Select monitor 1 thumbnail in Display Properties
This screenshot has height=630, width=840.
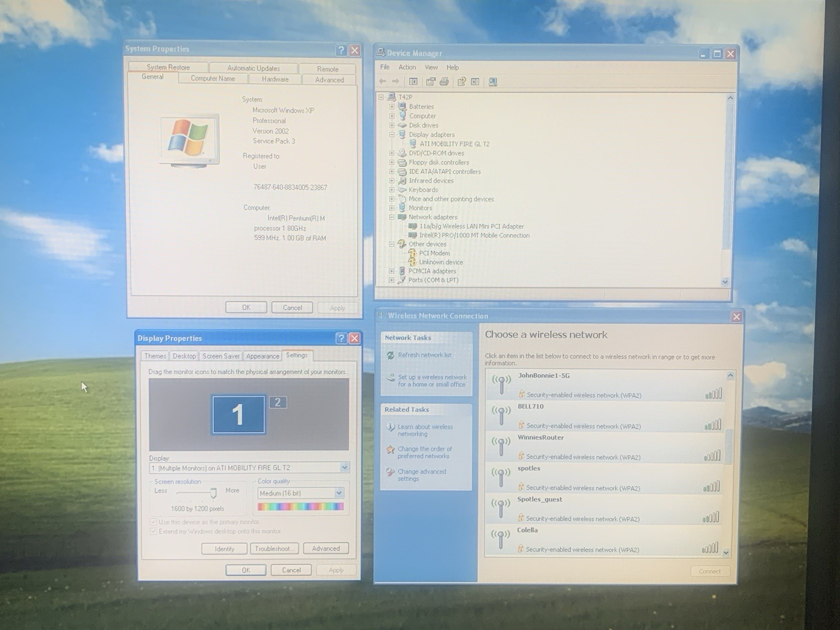238,415
